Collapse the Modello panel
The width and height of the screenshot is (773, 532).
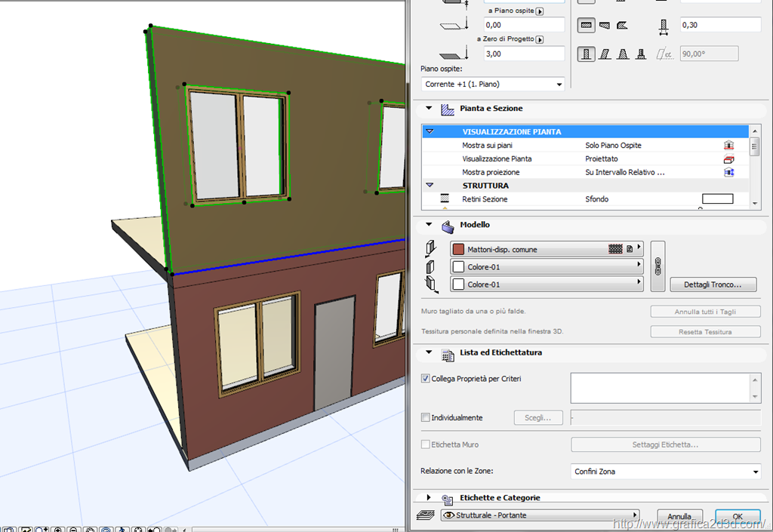(429, 225)
